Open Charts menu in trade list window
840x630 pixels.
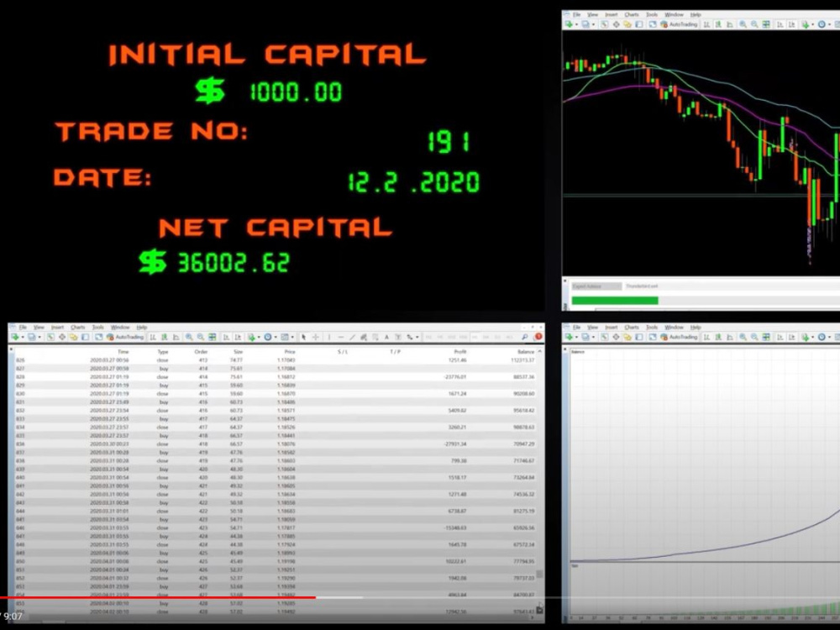click(77, 328)
